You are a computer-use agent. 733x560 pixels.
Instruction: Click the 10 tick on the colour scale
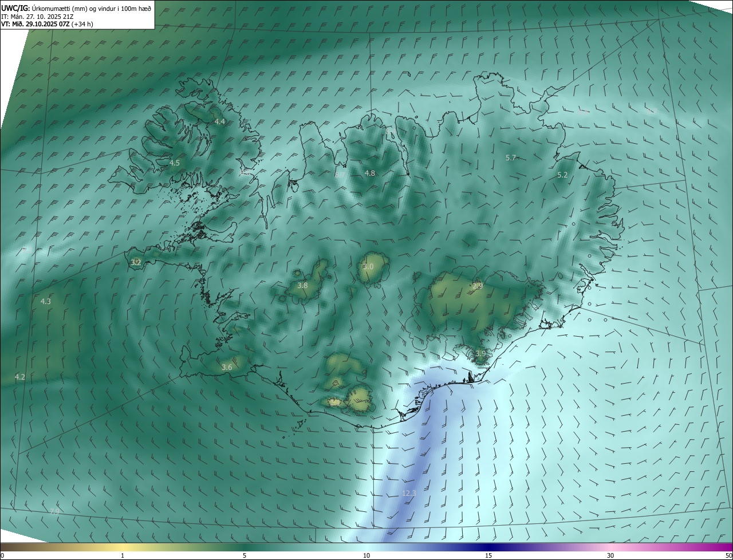tap(366, 555)
